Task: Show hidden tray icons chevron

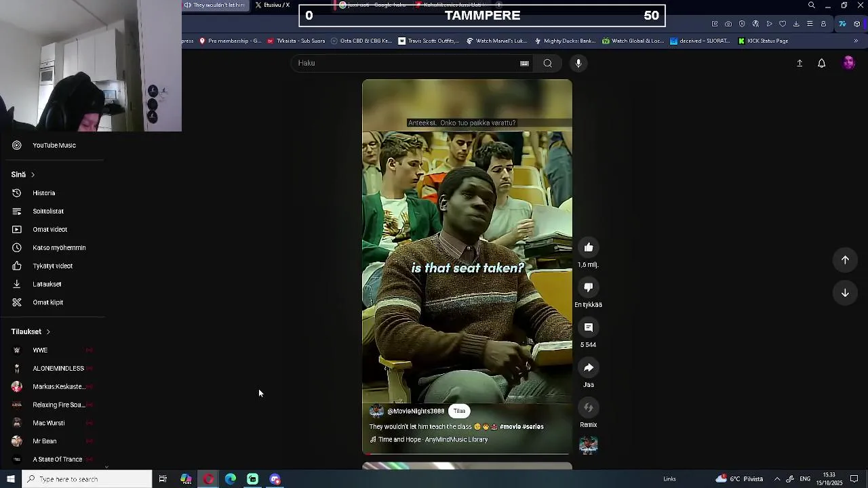Action: (x=777, y=479)
